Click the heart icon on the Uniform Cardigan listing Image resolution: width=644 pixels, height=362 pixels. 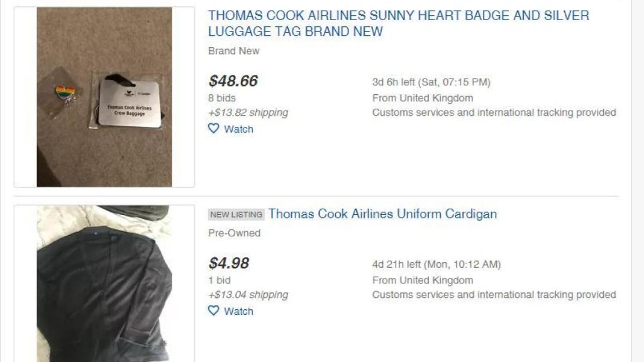214,311
